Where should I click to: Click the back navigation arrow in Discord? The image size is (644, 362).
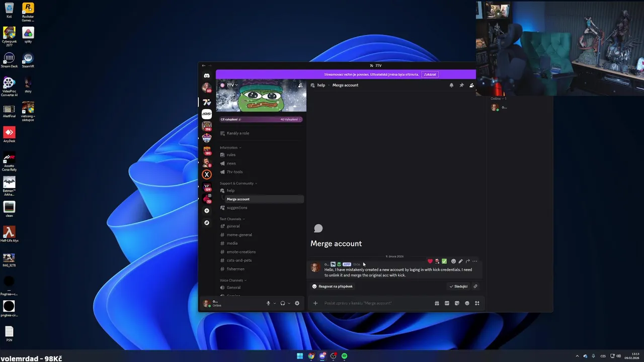(203, 65)
